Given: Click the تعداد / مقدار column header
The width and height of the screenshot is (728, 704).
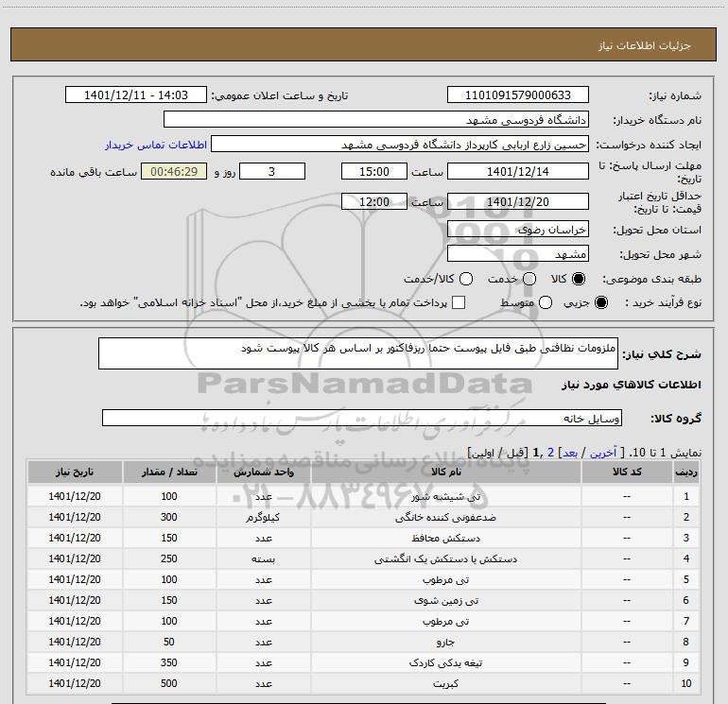Looking at the screenshot, I should coord(169,472).
